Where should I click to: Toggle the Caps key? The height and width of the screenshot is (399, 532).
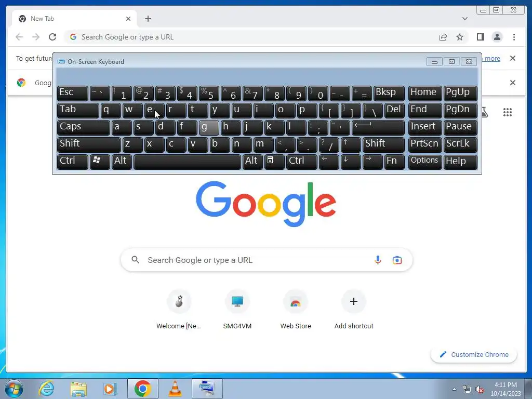(84, 127)
